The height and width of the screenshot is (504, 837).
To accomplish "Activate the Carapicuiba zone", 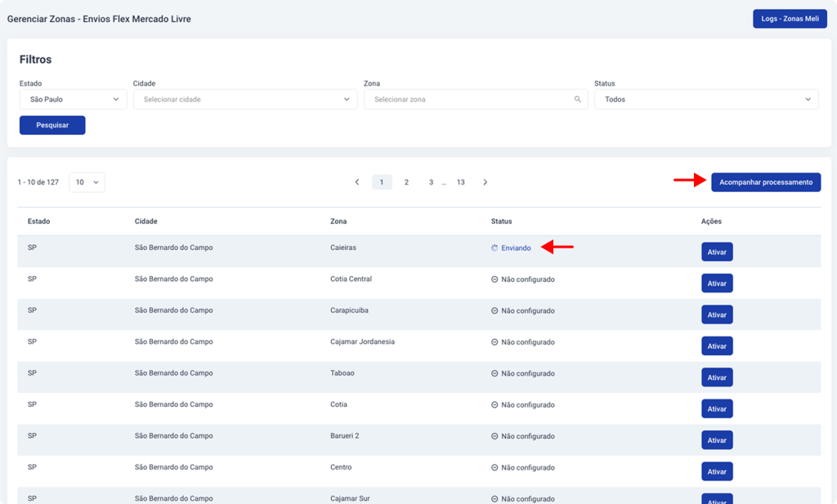I will (x=717, y=314).
